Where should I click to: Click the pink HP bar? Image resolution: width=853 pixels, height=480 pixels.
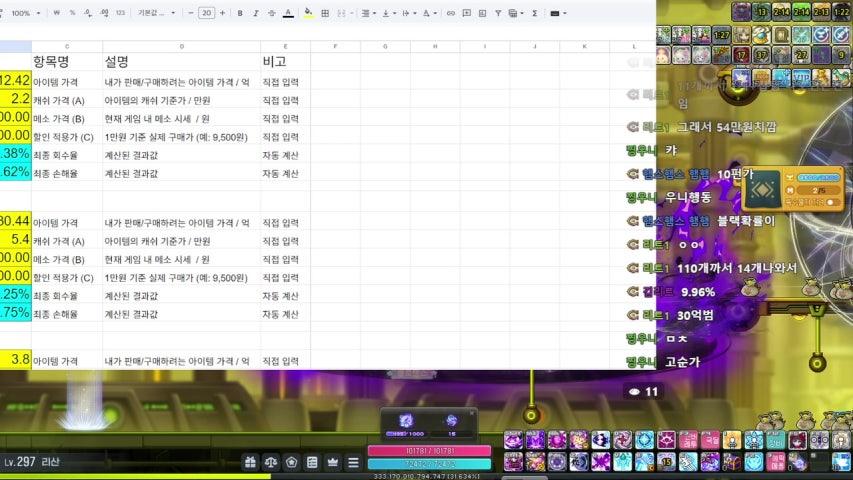pyautogui.click(x=429, y=451)
